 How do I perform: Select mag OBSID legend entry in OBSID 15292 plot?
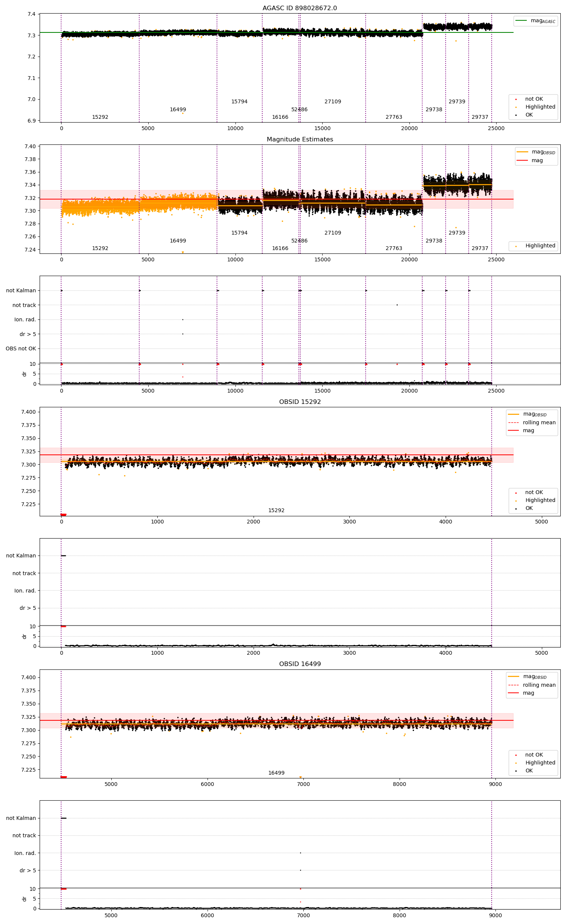(x=528, y=414)
